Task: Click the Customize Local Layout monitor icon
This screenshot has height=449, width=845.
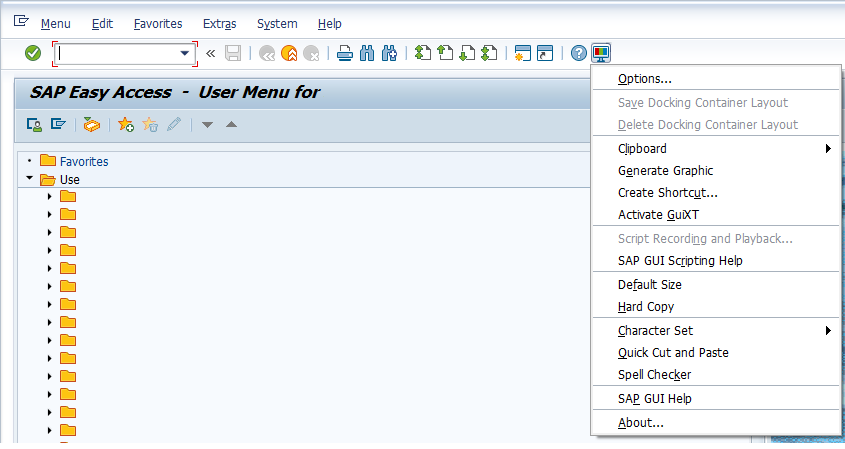Action: 601,53
